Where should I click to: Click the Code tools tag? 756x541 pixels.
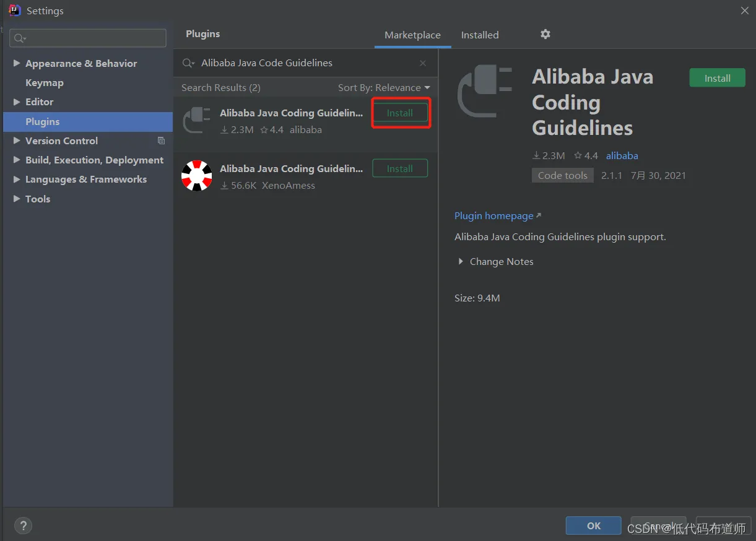563,175
